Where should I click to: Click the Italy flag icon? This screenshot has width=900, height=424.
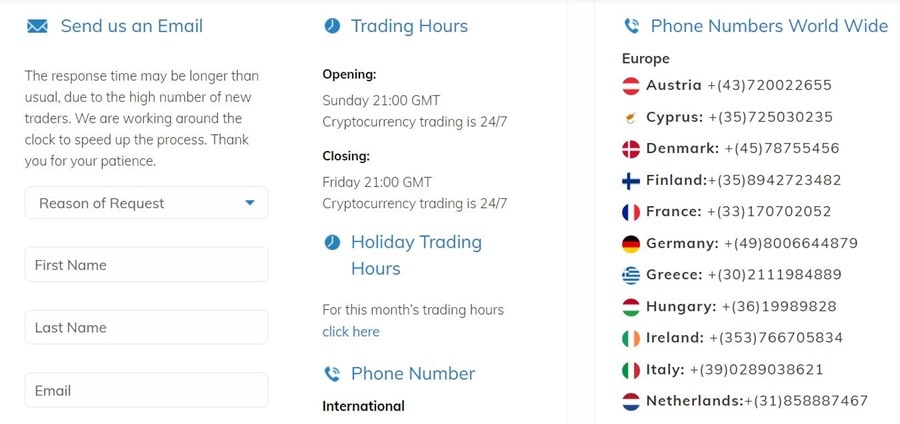631,370
